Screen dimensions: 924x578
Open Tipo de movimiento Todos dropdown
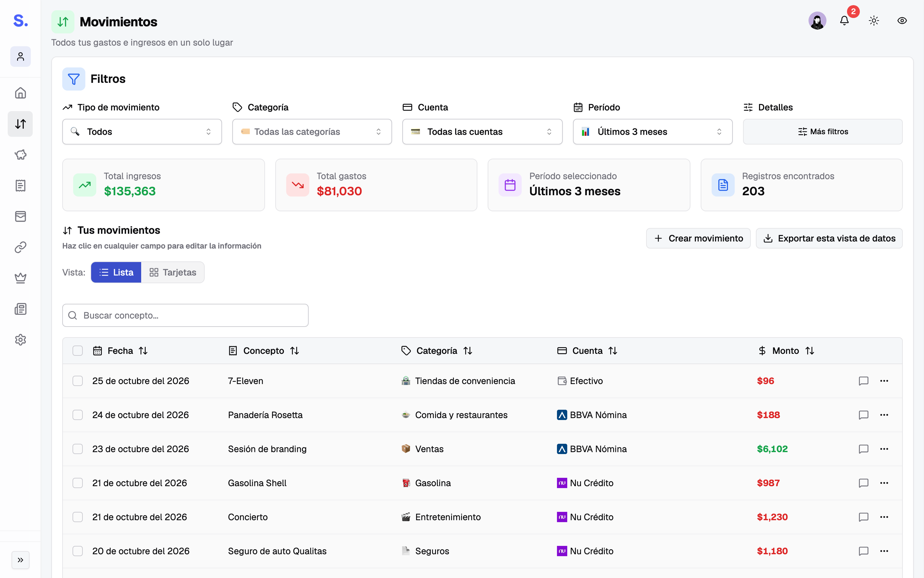(142, 132)
